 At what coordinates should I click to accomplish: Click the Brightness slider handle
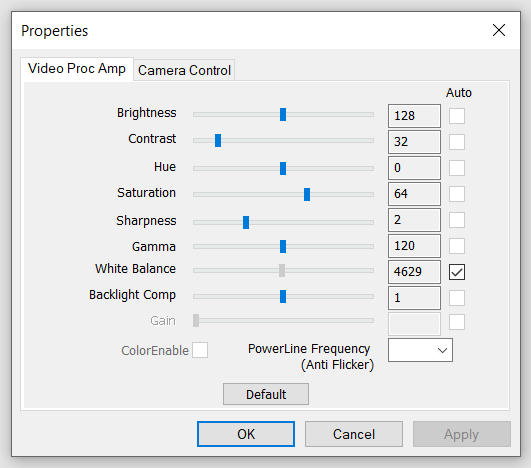(283, 114)
